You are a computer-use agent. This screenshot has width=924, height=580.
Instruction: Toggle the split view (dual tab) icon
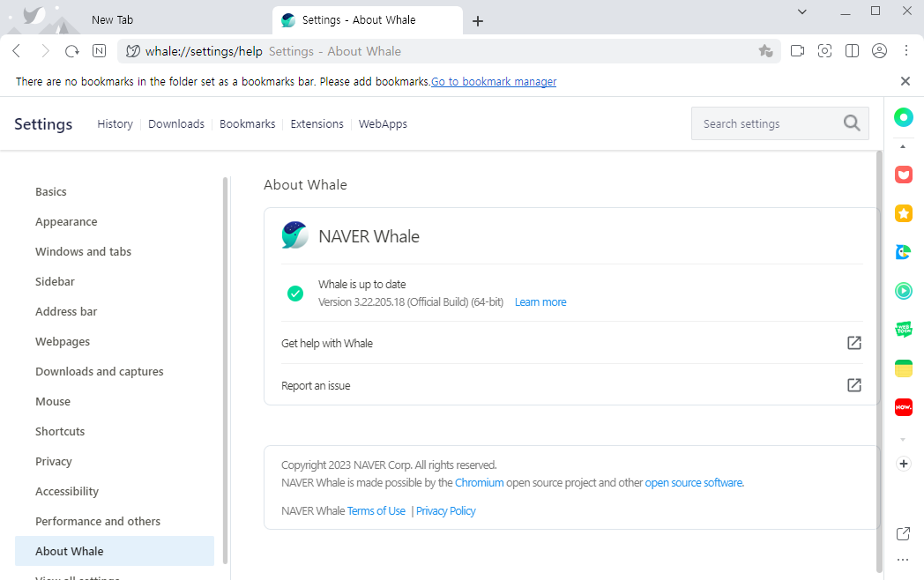point(852,51)
